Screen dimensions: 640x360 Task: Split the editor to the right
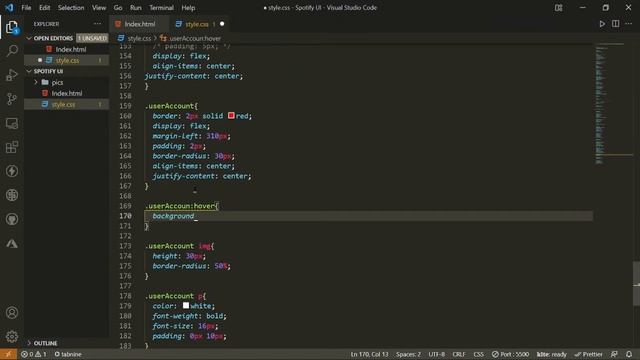tap(616, 24)
